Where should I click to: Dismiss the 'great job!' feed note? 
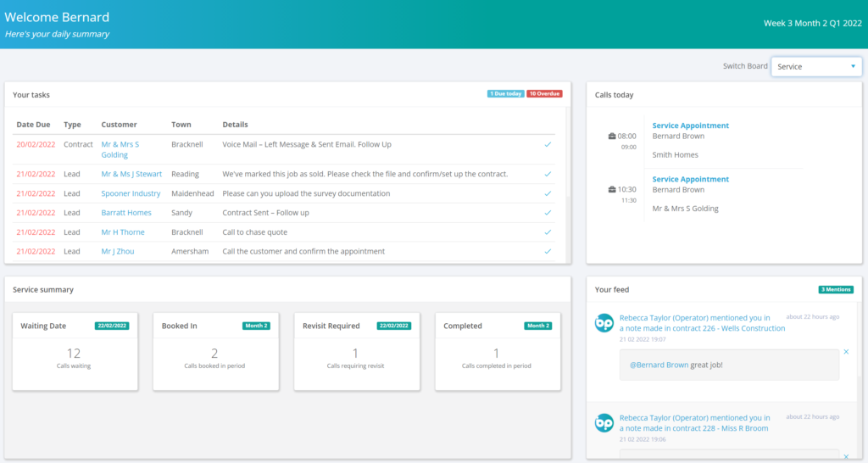[846, 351]
